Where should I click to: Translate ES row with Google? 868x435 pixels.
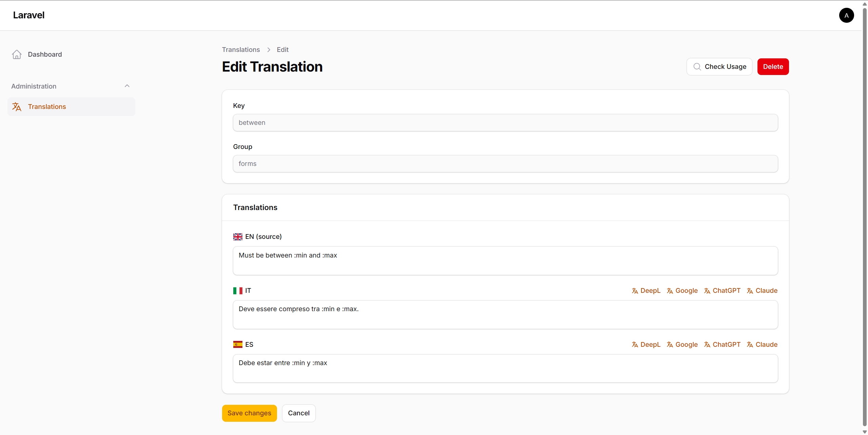point(682,344)
